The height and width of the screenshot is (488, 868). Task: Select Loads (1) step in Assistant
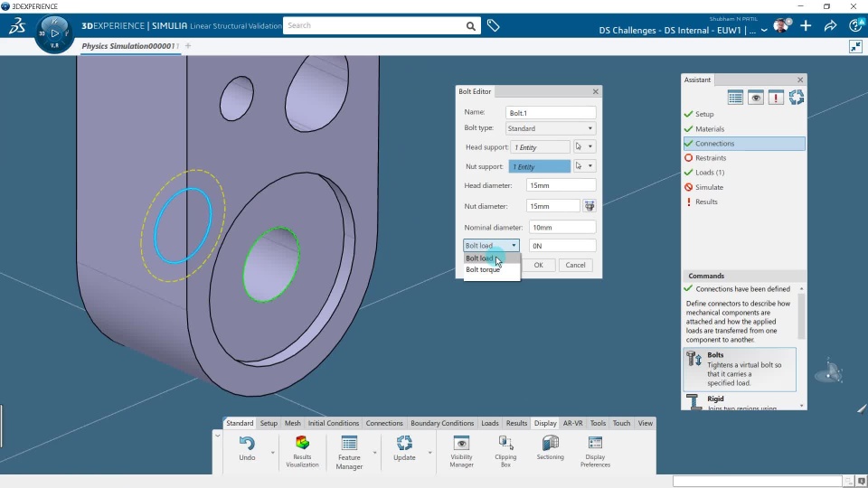click(744, 173)
